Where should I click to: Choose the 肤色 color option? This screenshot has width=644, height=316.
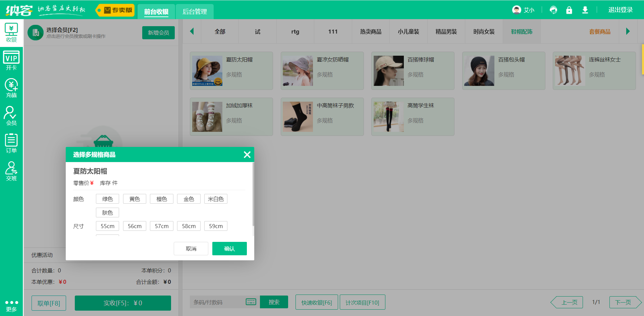tap(107, 212)
